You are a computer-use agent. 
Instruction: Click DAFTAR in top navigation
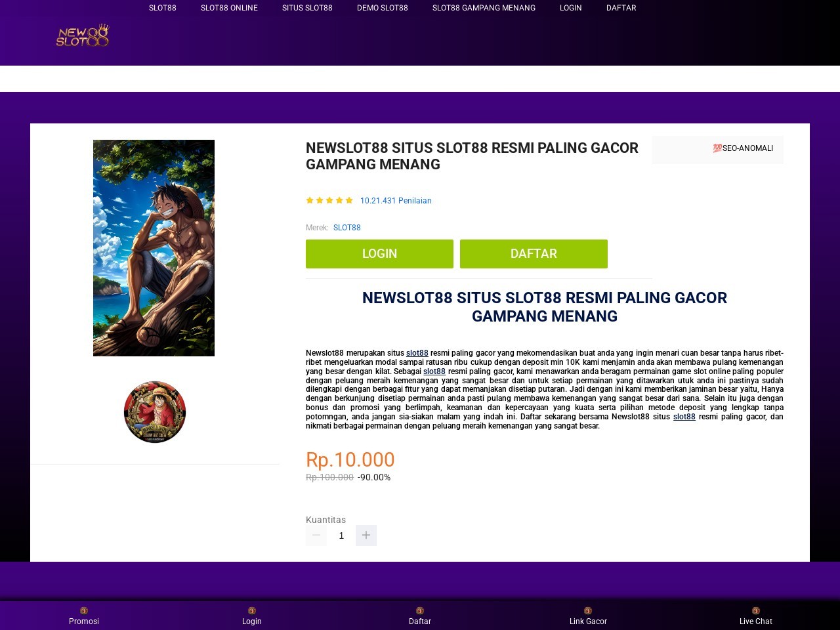click(621, 8)
